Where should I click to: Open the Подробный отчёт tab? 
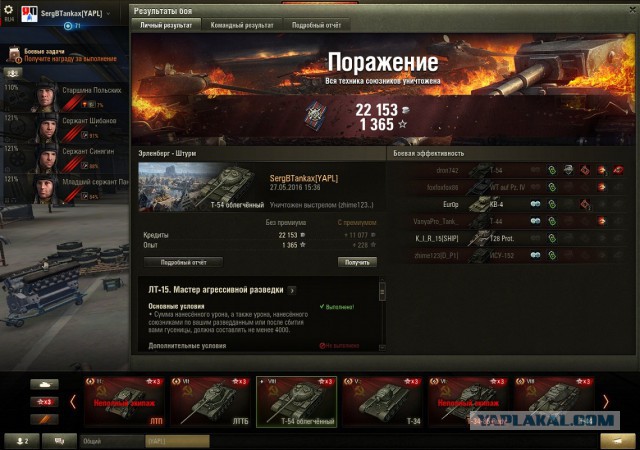coord(316,25)
